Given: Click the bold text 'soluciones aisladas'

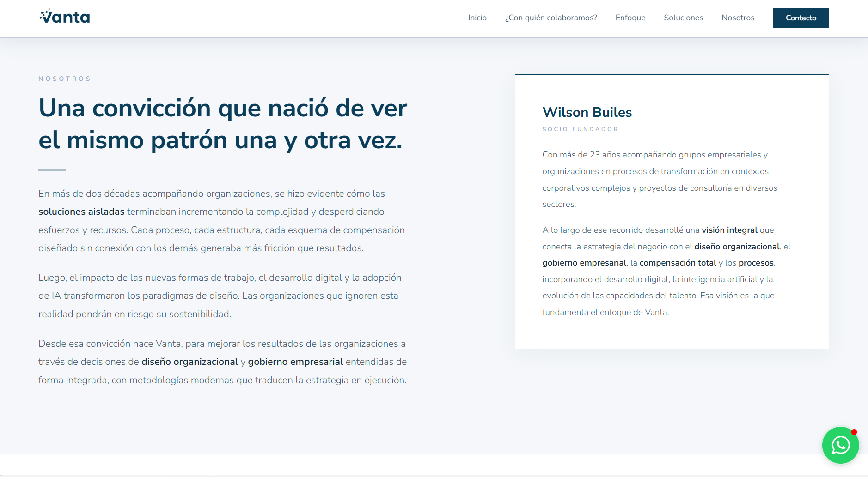Looking at the screenshot, I should pos(81,212).
